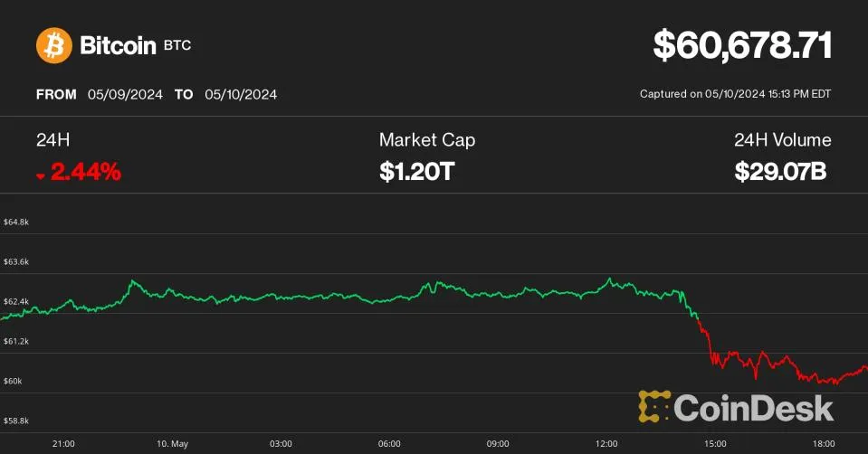This screenshot has width=868, height=454.
Task: Click the 15:00 time axis marker
Action: pos(715,444)
